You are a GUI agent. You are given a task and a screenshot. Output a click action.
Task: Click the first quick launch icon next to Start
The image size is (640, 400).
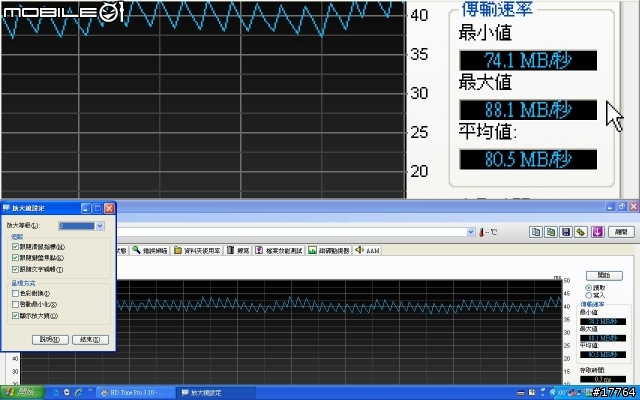[x=55, y=393]
